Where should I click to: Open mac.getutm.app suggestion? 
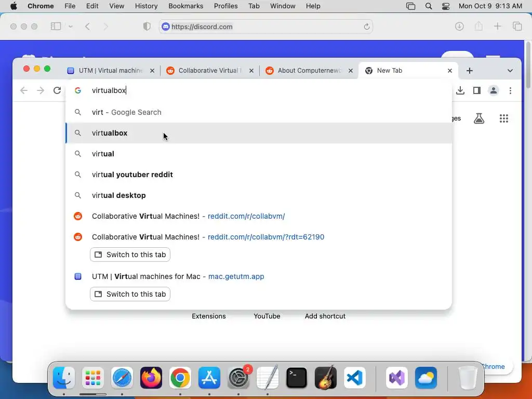259,276
